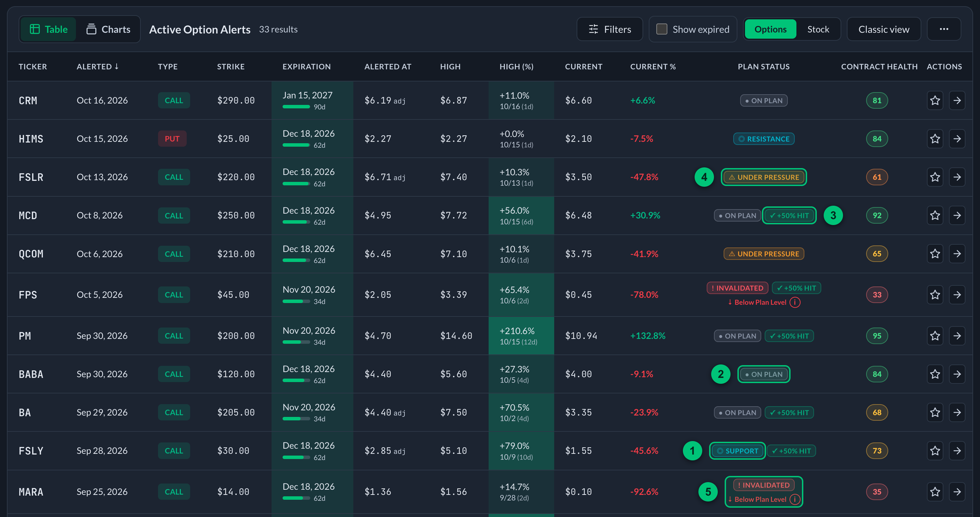Sort by Plan Status header

(763, 66)
